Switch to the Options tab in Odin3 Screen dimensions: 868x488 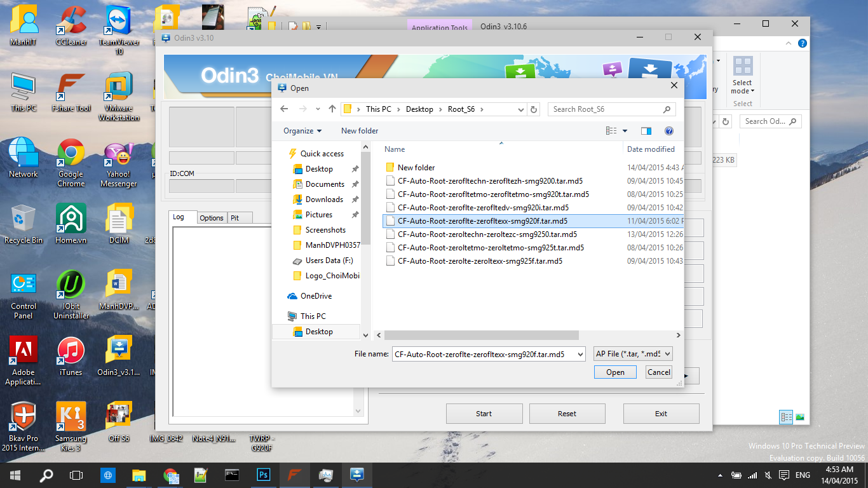(x=212, y=218)
